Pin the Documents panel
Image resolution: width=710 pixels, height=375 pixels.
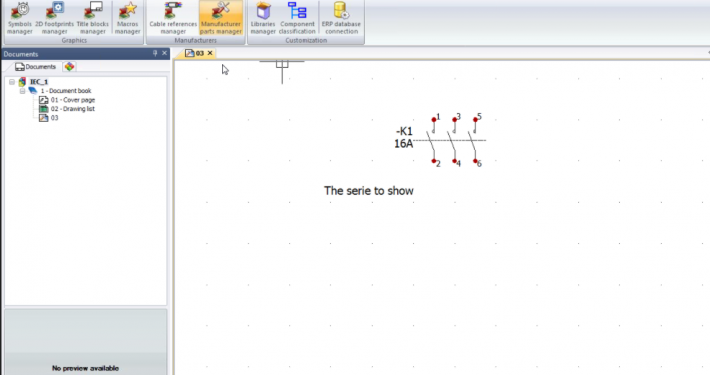[155, 53]
